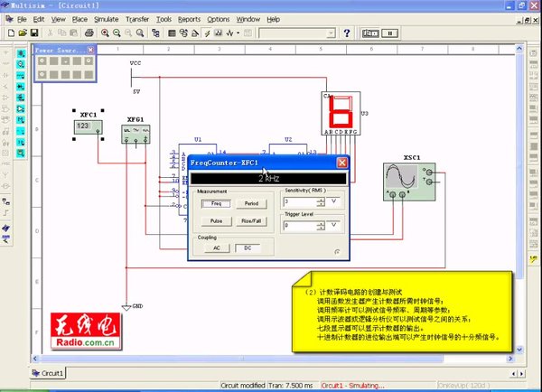Viewport: 542px width, 392px height.
Task: Click the lightning-bolt simulate icon
Action: 207,33
